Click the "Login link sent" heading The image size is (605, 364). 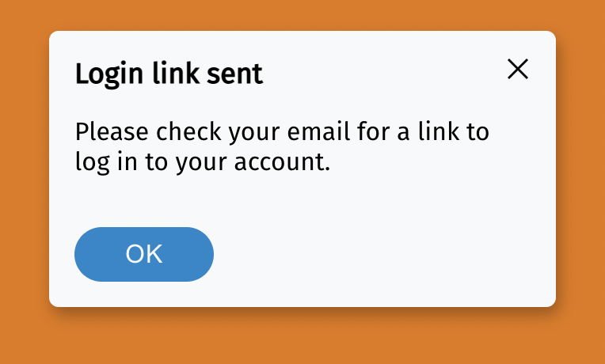coord(169,75)
